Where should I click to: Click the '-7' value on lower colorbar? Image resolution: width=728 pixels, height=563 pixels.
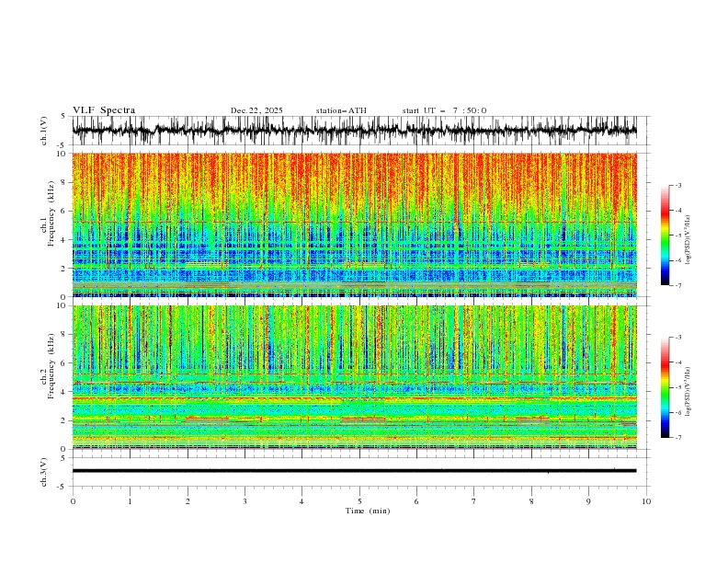click(x=677, y=438)
